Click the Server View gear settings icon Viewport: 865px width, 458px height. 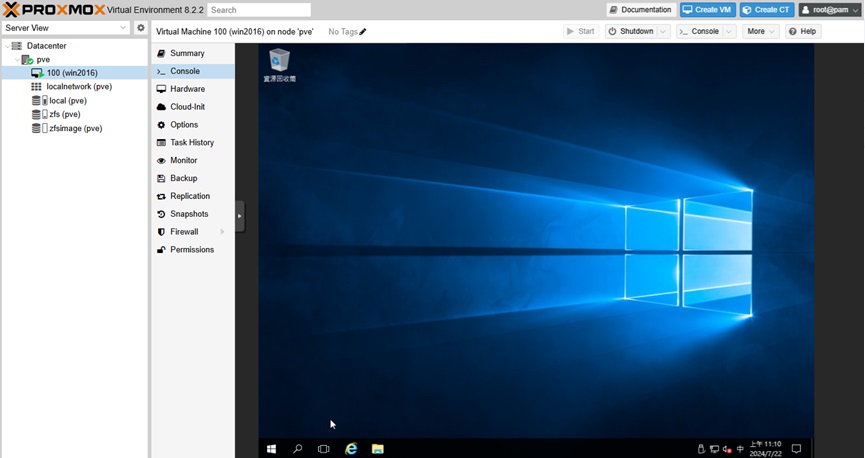[141, 28]
